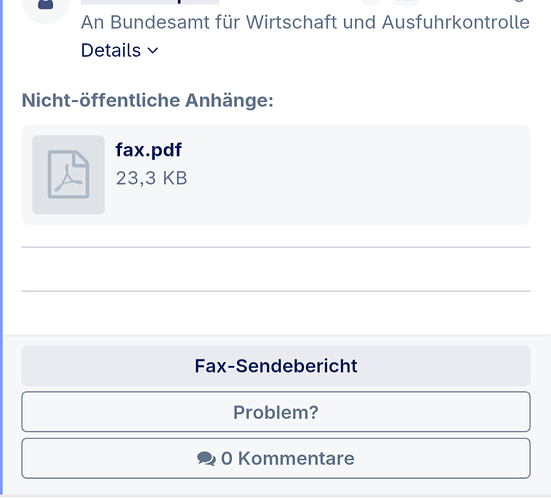Click the PDF file icon of fax.pdf
This screenshot has height=500, width=551.
(x=68, y=174)
